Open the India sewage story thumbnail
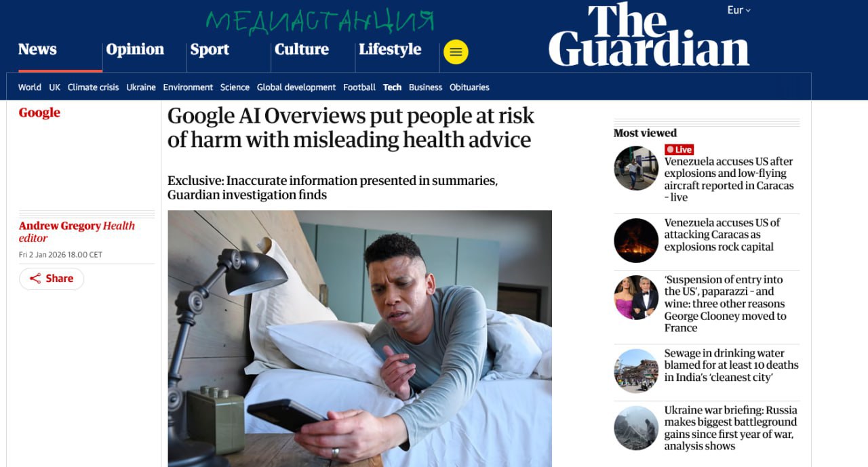The image size is (868, 467). click(x=636, y=371)
